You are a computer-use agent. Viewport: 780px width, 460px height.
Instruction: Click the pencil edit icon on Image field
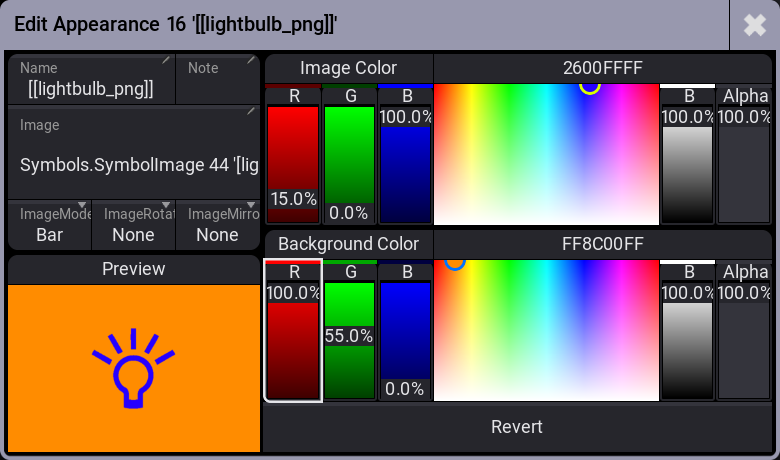(251, 111)
